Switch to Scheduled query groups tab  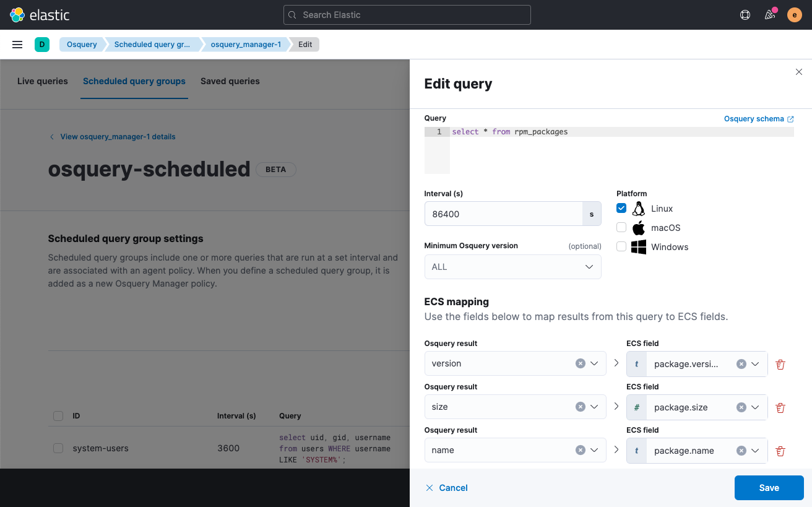coord(134,81)
